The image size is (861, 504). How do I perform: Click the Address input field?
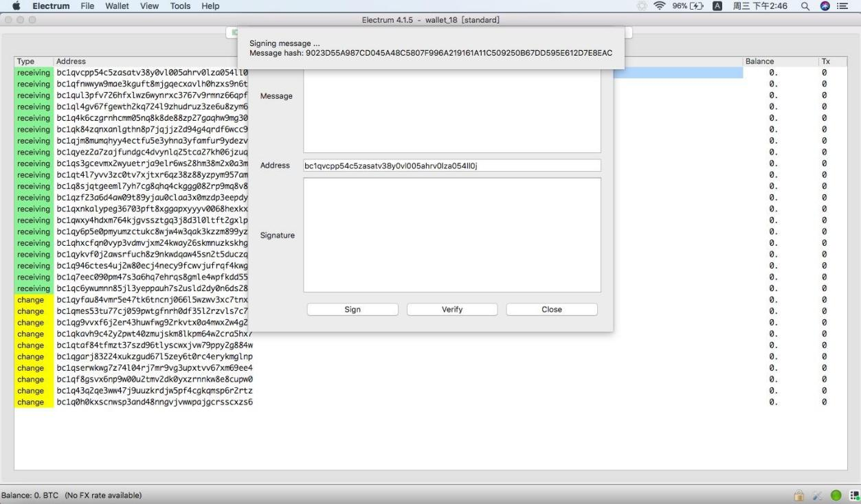coord(452,165)
